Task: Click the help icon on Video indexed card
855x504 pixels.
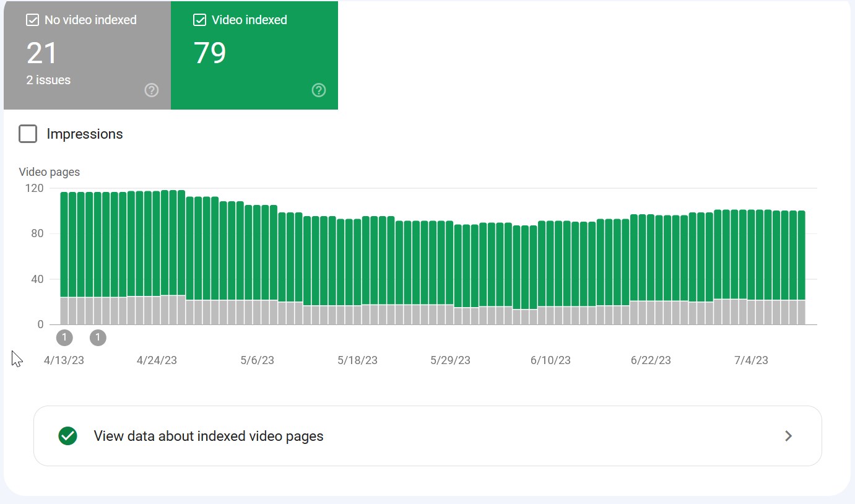Action: (319, 90)
